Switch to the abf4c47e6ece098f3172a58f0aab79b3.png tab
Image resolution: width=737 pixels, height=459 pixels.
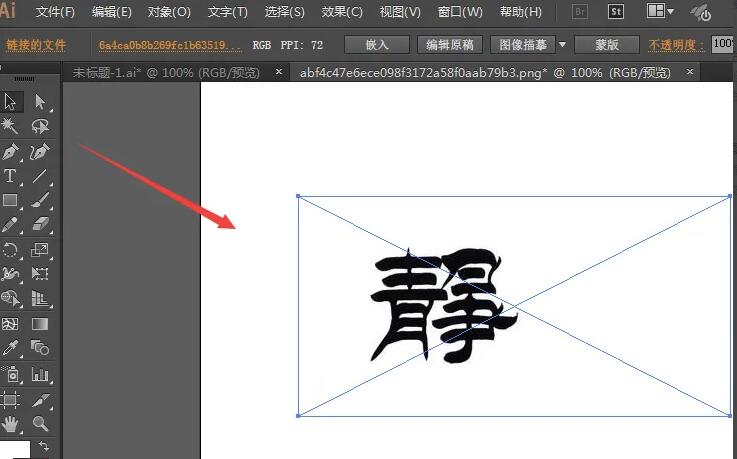(x=485, y=73)
